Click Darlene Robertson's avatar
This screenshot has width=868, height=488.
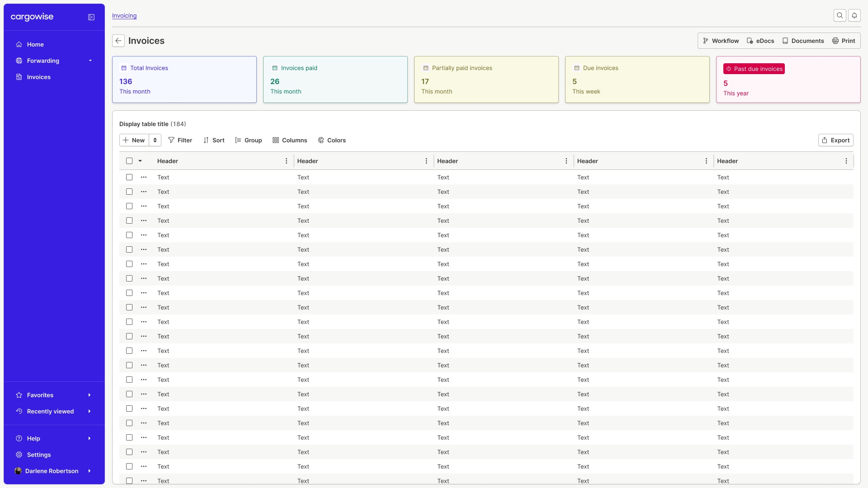coord(18,471)
